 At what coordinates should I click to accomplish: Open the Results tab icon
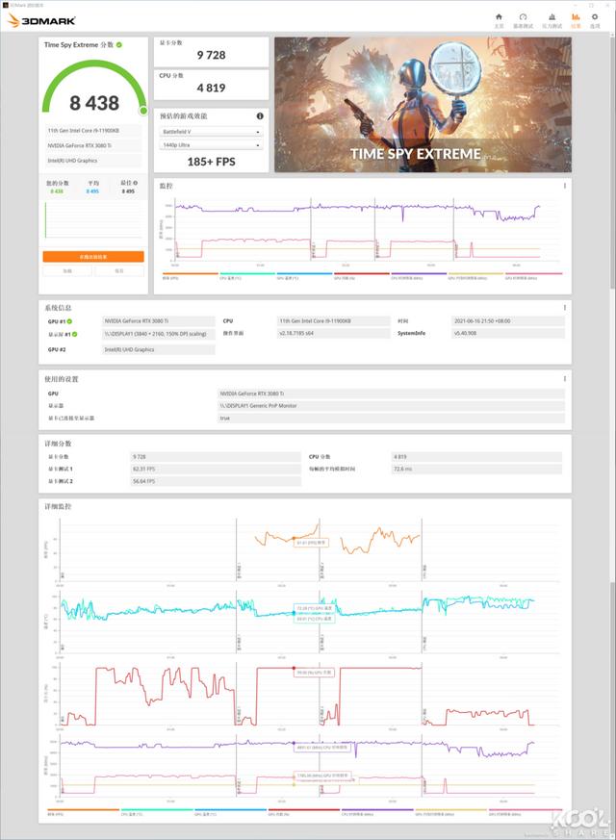click(x=576, y=17)
